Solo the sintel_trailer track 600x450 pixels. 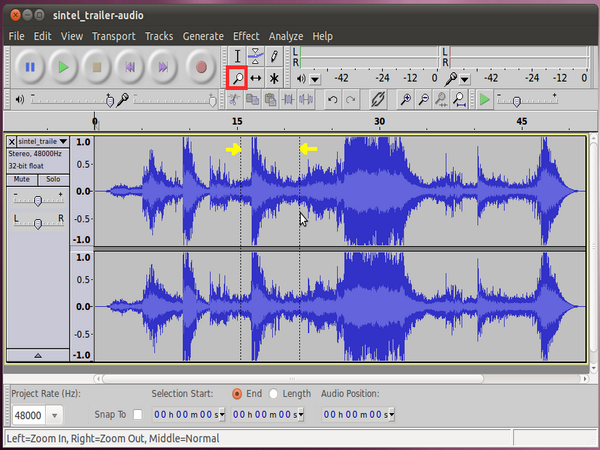click(x=53, y=179)
